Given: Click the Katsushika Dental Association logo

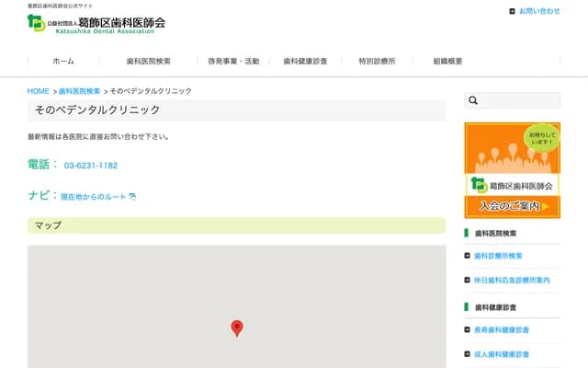Looking at the screenshot, I should [x=96, y=24].
